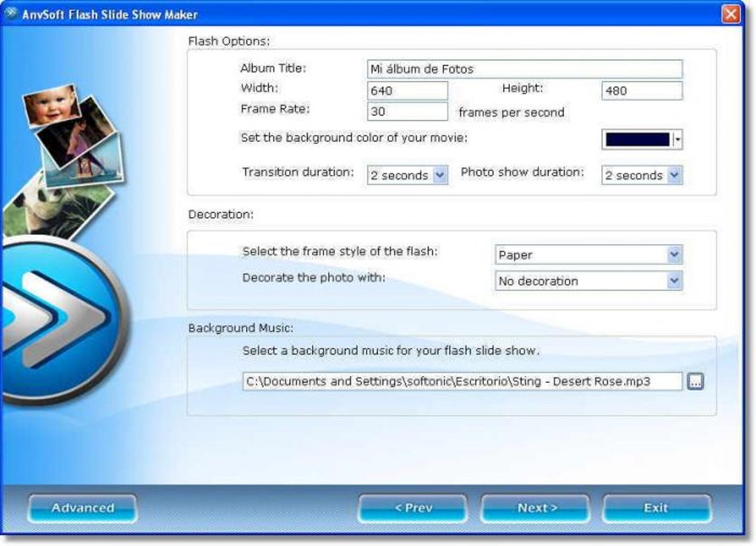Click the background music path text field

point(463,381)
